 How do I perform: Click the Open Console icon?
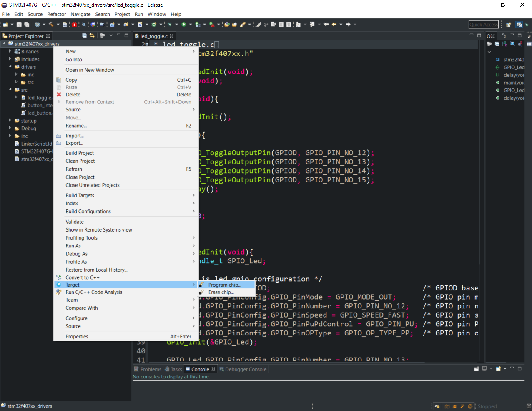click(498, 369)
